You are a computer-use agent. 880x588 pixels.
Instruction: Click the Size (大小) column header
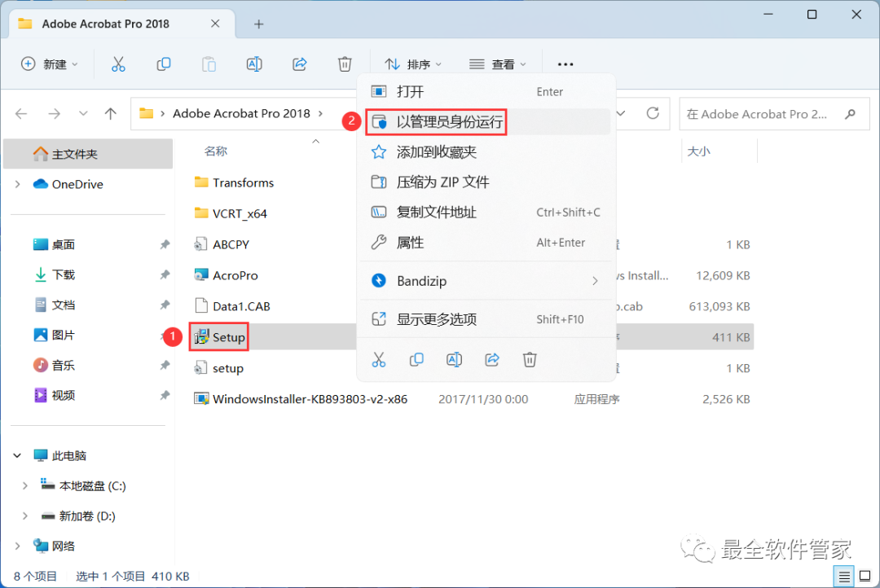pos(699,151)
